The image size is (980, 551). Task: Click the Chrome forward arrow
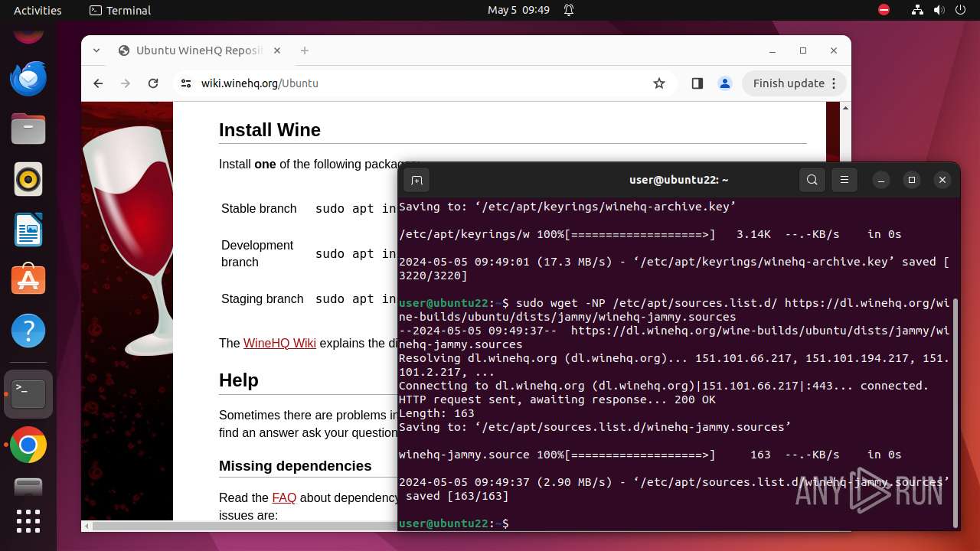click(x=126, y=83)
